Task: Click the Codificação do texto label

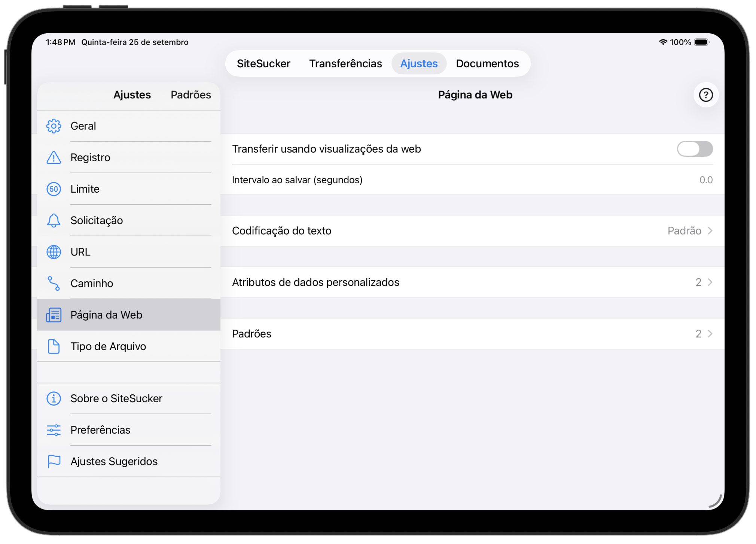Action: tap(281, 231)
